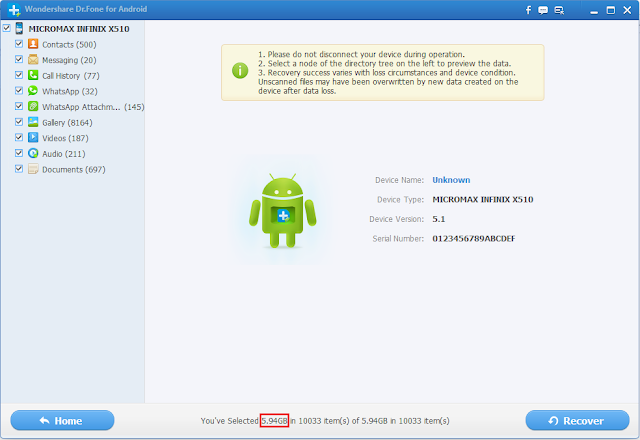Image resolution: width=640 pixels, height=440 pixels.
Task: Click the device version value 5.1
Action: 439,219
